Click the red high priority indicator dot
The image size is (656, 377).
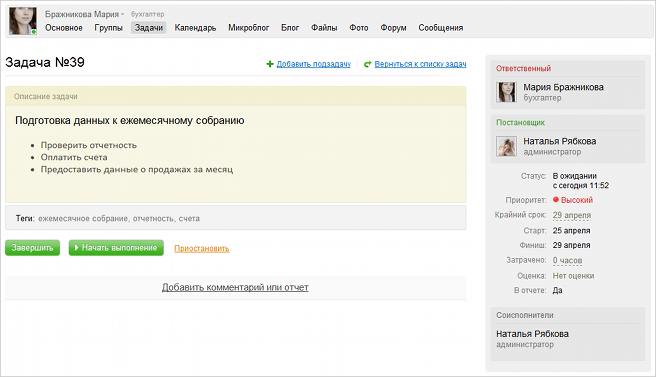click(556, 200)
